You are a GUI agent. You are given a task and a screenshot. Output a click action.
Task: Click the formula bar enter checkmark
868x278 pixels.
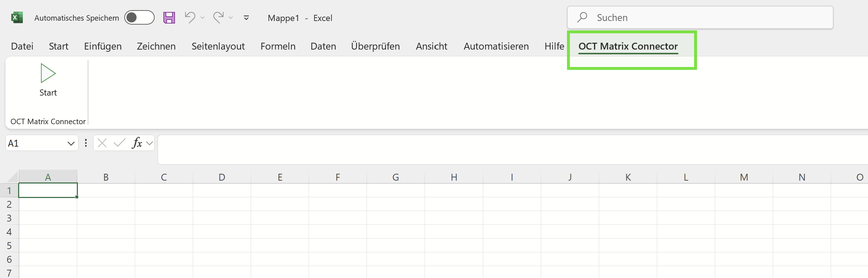[x=119, y=143]
